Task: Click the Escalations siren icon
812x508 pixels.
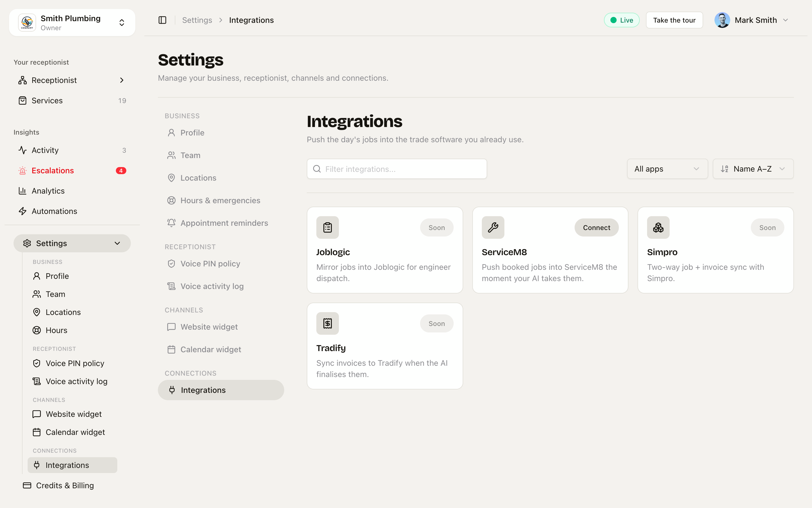Action: pyautogui.click(x=23, y=171)
